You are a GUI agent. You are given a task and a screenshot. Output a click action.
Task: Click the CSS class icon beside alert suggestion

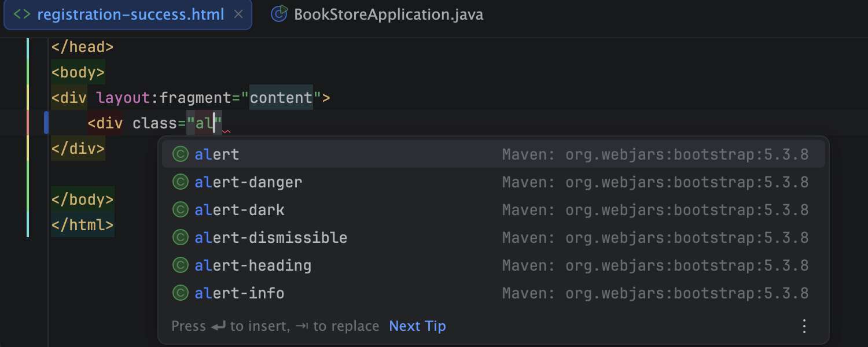pos(180,154)
